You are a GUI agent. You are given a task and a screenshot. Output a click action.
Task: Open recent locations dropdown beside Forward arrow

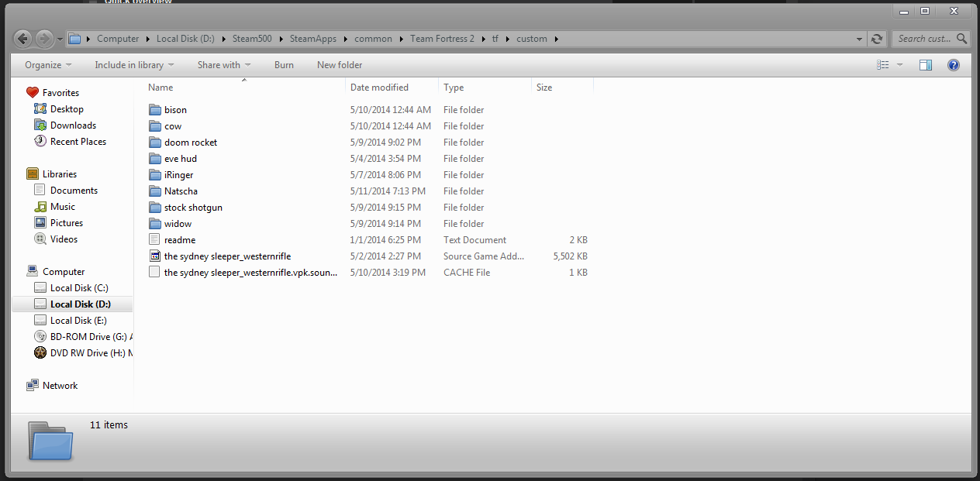[60, 39]
